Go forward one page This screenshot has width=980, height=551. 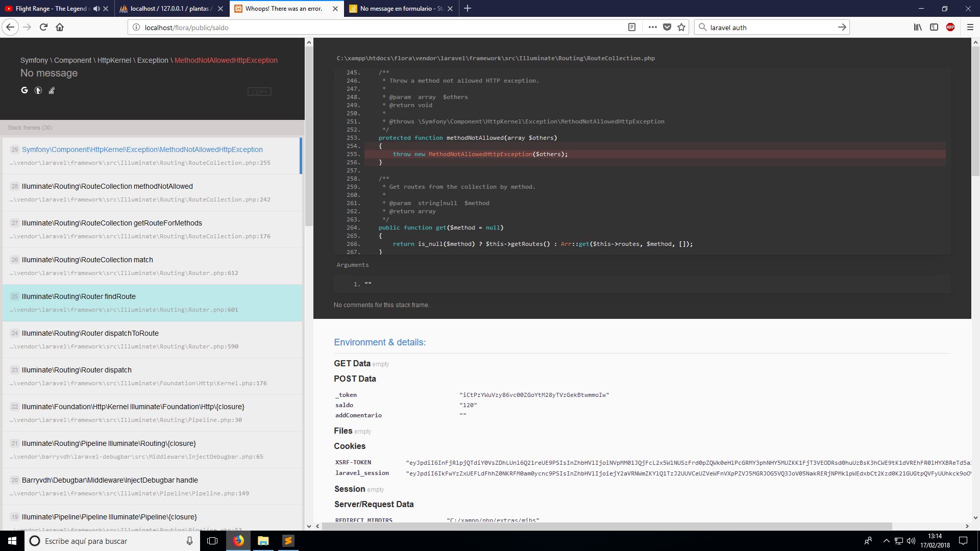click(x=27, y=28)
